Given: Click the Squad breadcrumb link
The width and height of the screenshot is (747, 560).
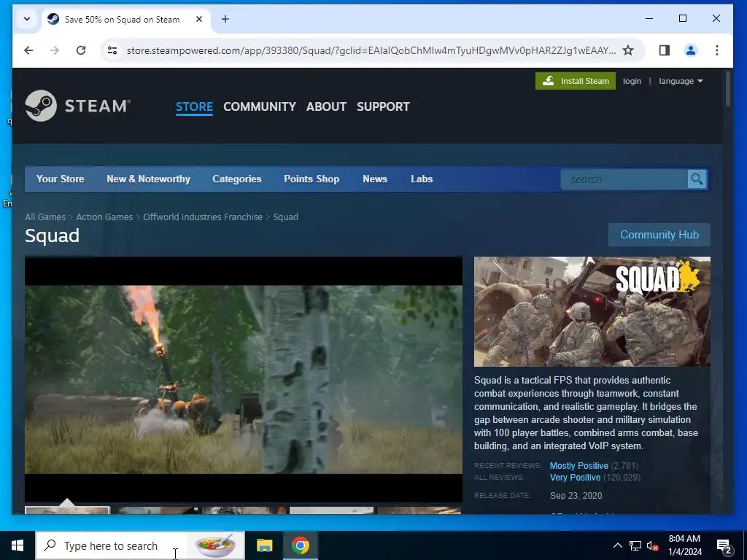Looking at the screenshot, I should pyautogui.click(x=285, y=217).
